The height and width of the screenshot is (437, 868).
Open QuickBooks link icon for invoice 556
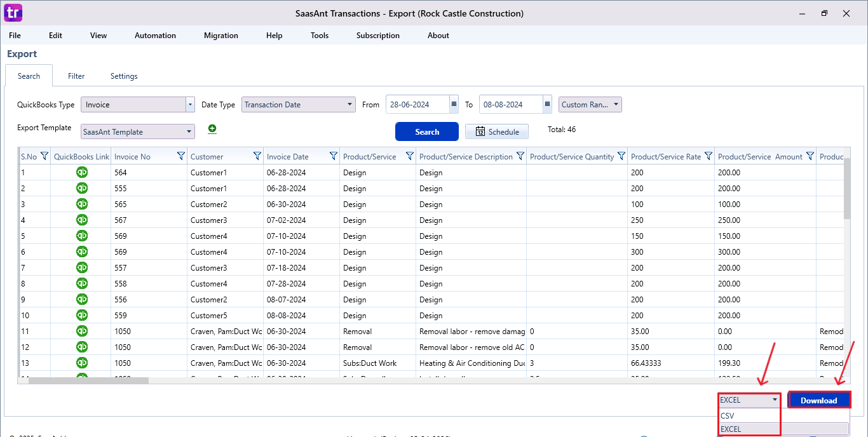click(x=82, y=299)
